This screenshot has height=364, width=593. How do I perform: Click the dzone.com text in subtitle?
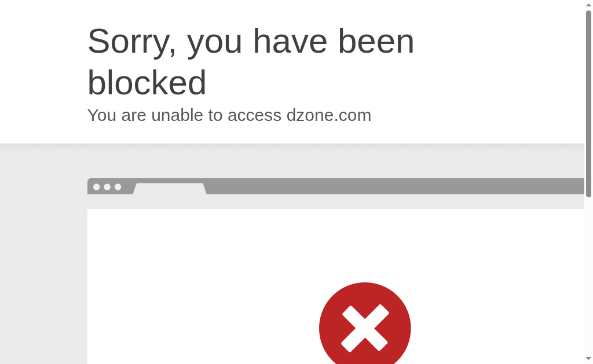[329, 115]
